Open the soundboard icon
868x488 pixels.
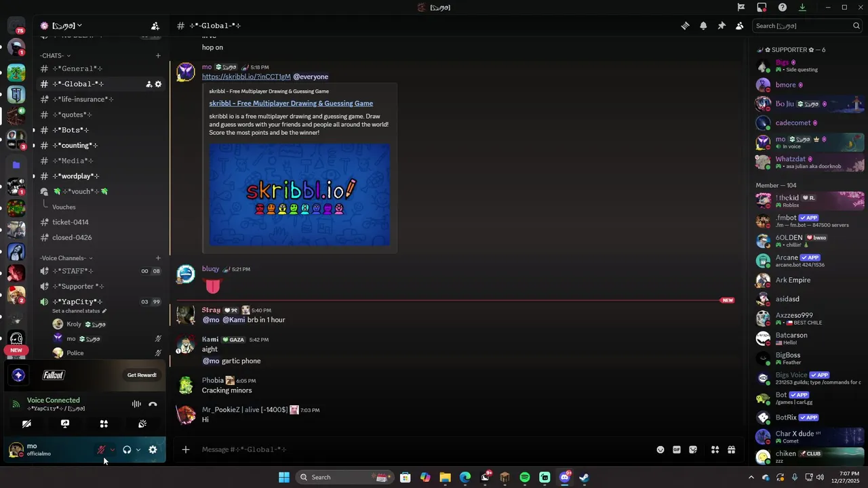click(142, 424)
